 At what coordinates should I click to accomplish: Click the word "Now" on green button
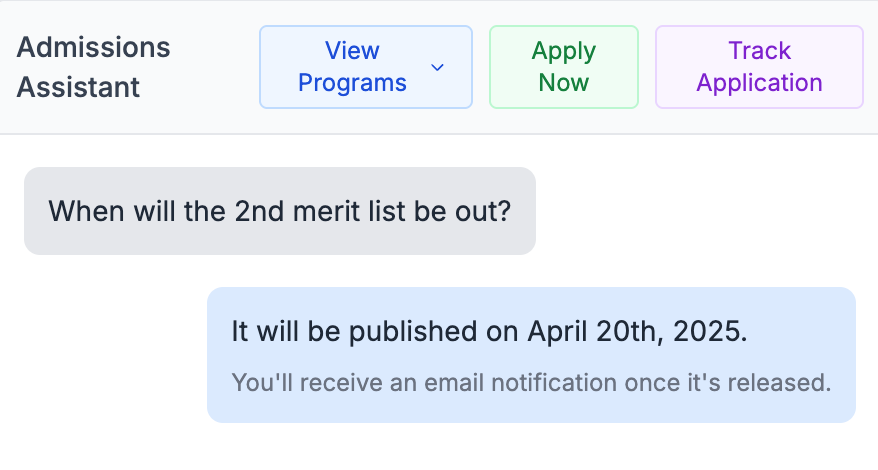(563, 83)
